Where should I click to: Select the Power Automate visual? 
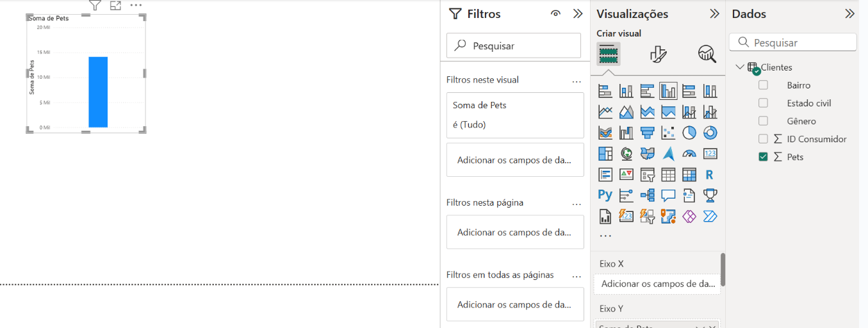[710, 216]
